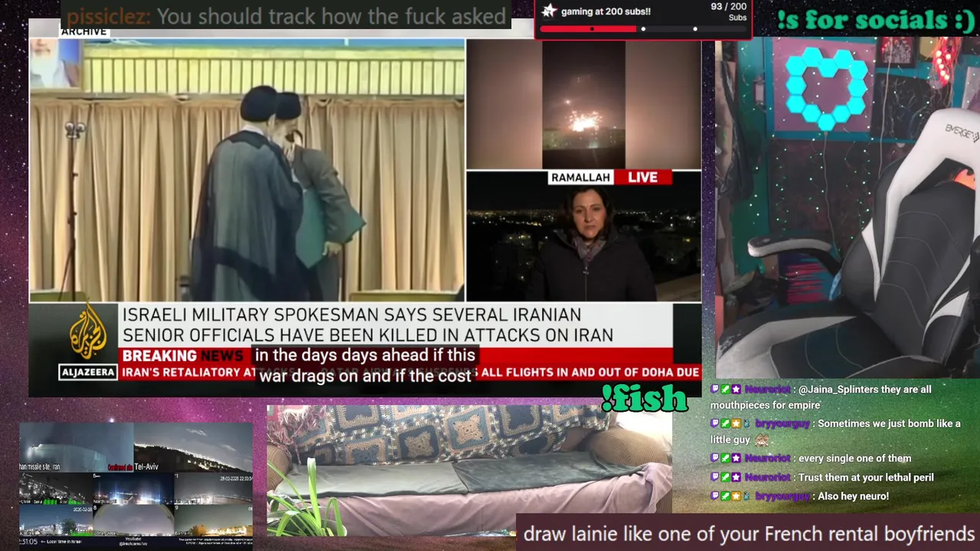Click the '93 / 200 Subs' counter
This screenshot has width=980, height=551.
727,11
